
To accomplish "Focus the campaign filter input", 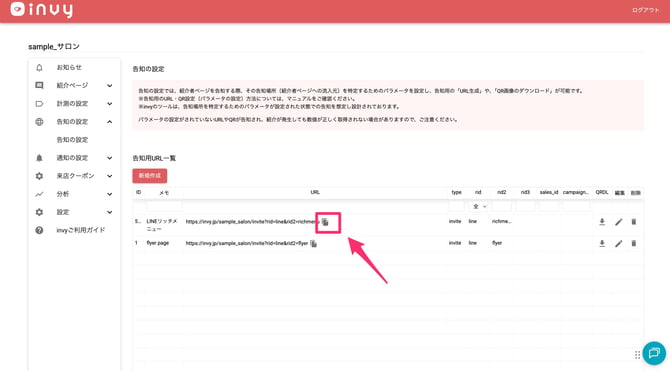I will 576,206.
